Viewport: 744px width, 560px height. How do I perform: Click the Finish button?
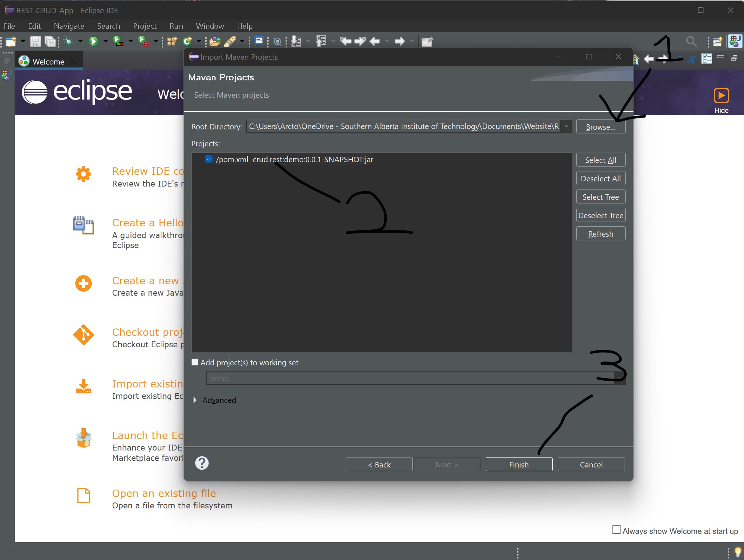tap(519, 465)
